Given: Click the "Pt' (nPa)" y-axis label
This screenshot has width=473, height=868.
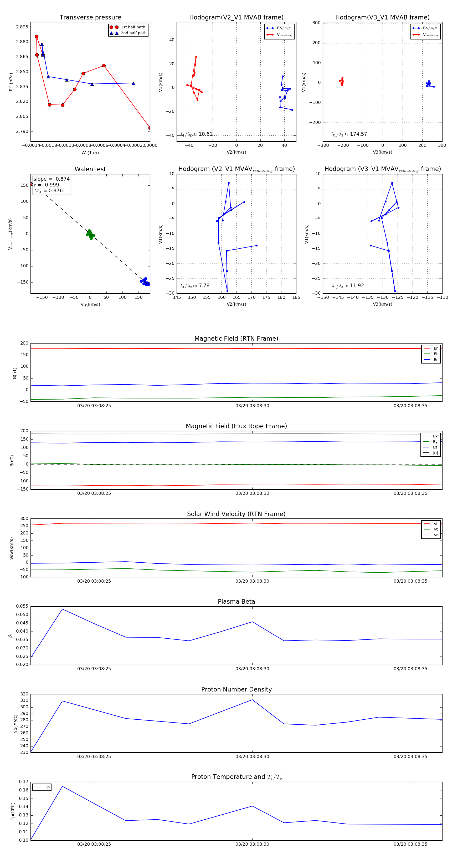Looking at the screenshot, I should (11, 82).
